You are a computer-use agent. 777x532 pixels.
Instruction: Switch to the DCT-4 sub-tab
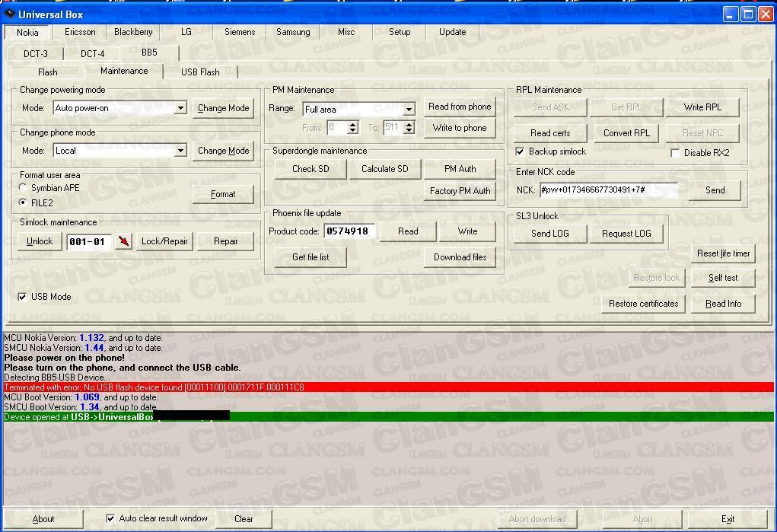pyautogui.click(x=92, y=53)
